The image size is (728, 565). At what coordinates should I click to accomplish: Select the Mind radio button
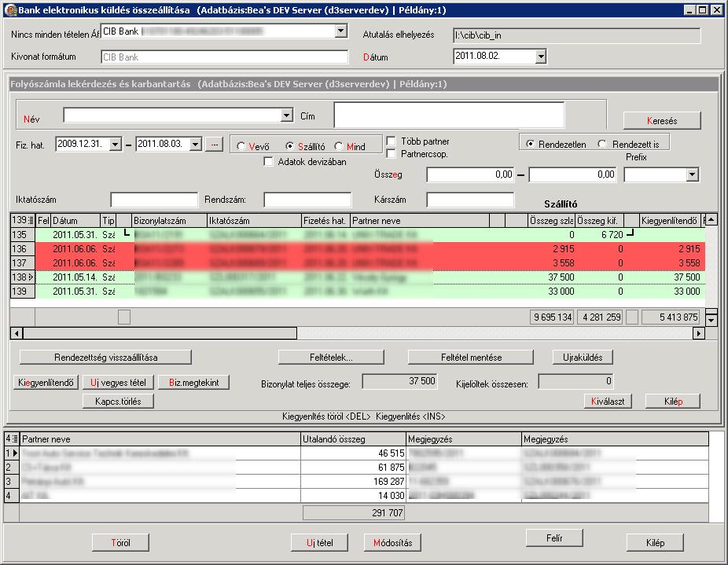click(339, 146)
